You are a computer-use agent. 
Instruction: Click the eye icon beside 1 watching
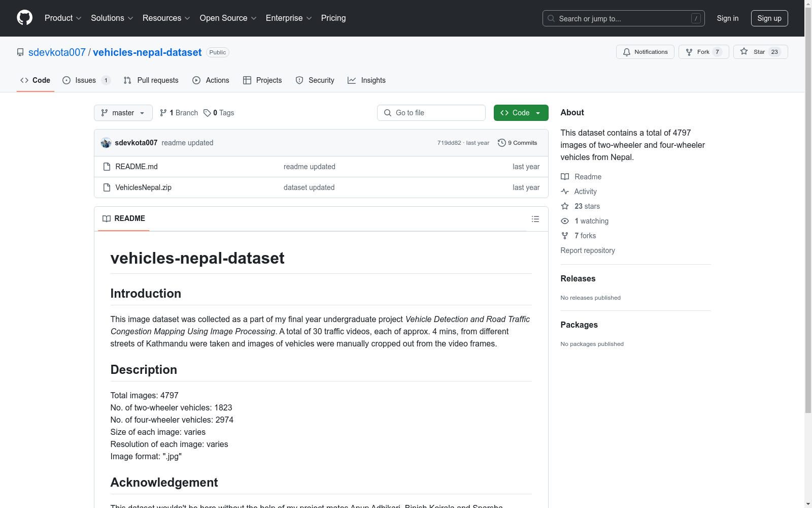click(565, 221)
